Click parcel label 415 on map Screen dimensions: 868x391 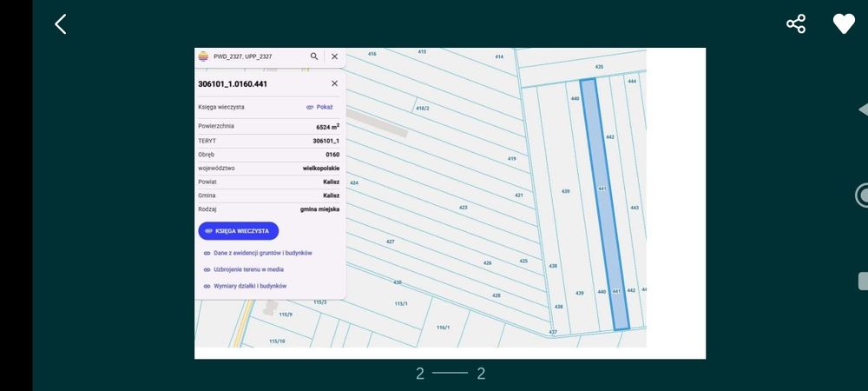[422, 52]
